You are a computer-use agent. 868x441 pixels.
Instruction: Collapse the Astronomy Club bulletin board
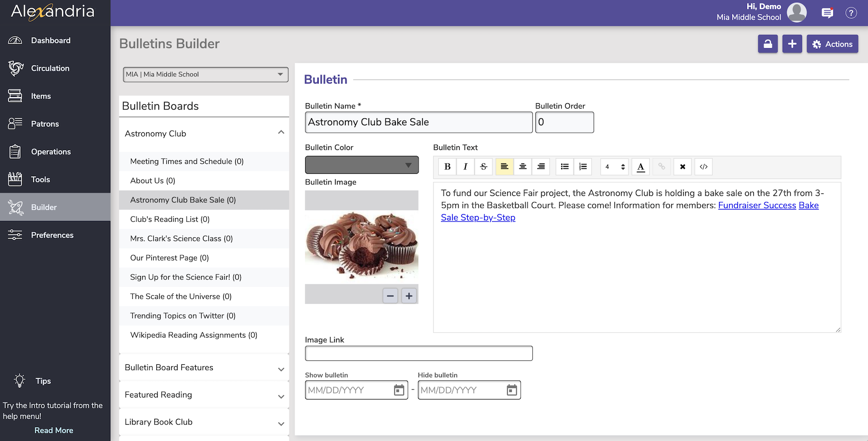281,132
